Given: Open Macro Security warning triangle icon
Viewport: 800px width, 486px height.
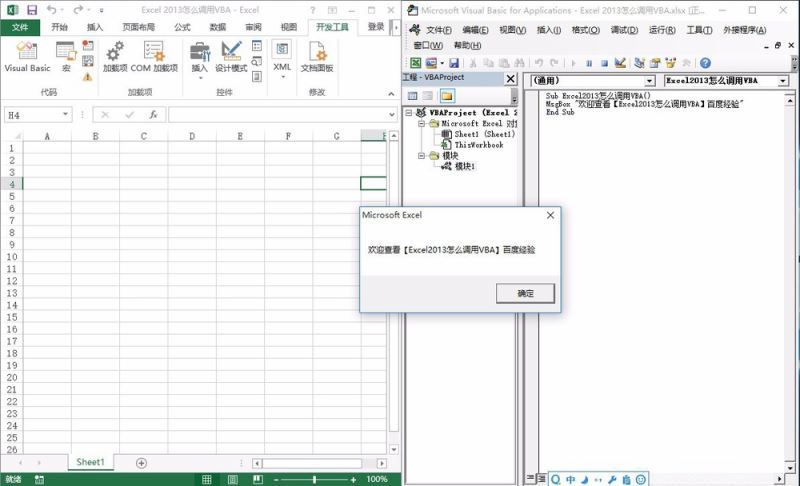Looking at the screenshot, I should coord(88,77).
